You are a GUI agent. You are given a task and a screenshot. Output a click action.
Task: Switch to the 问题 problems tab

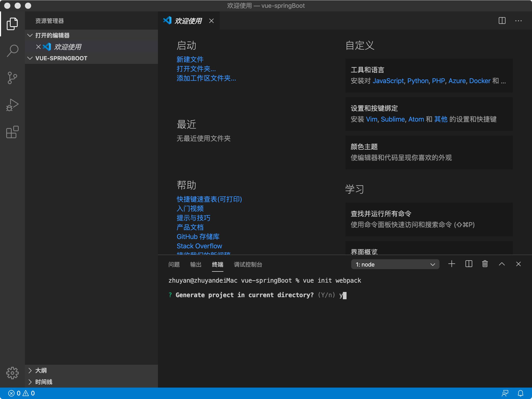[x=174, y=264]
